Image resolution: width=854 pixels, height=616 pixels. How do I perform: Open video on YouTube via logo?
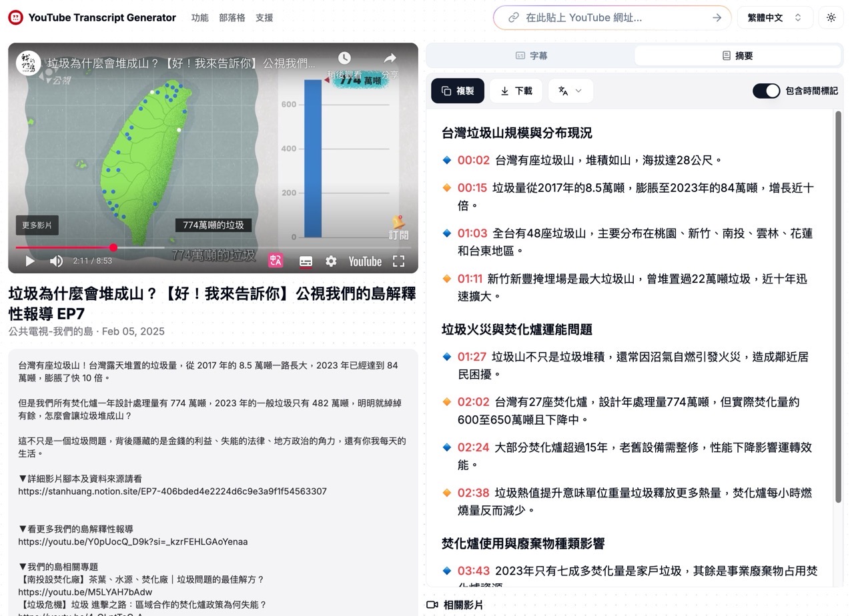coord(365,261)
